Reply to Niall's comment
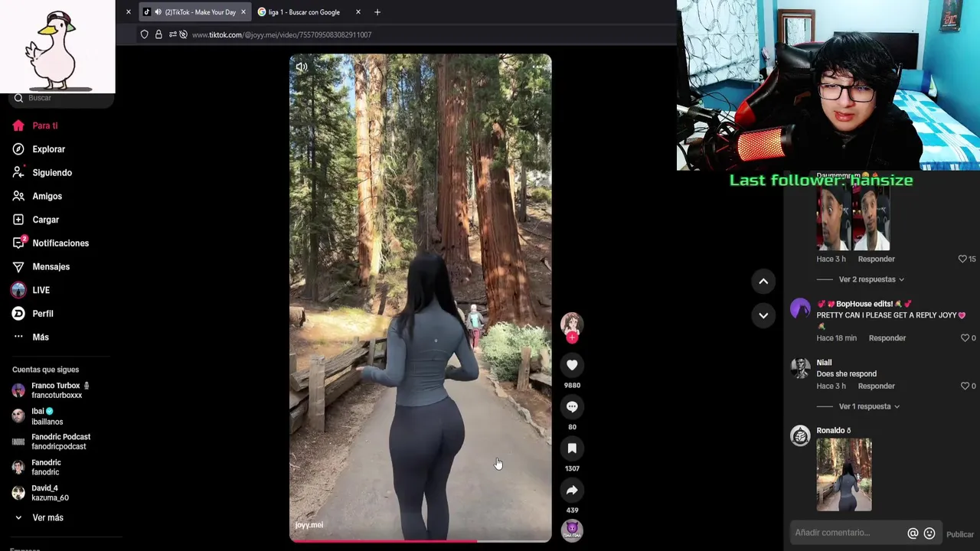The image size is (980, 551). tap(877, 386)
